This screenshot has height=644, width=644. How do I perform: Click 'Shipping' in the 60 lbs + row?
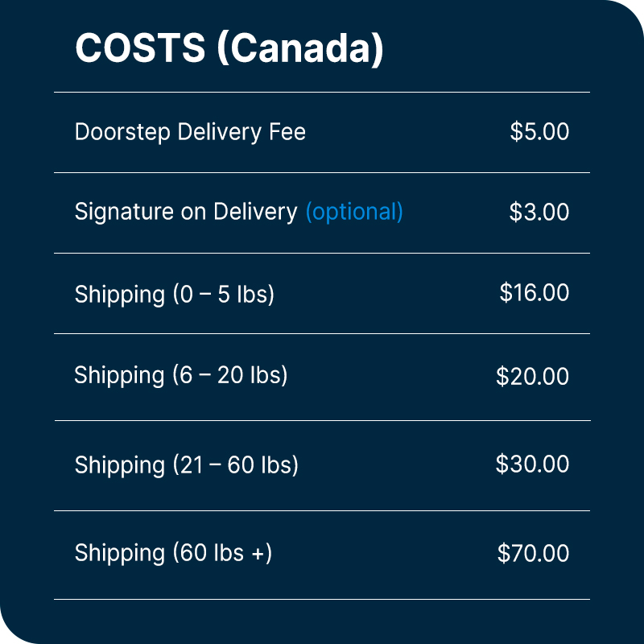[x=120, y=554]
